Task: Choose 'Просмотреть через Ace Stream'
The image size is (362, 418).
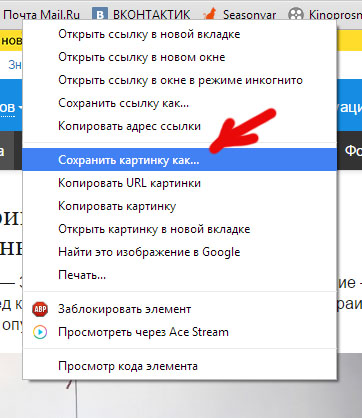Action: (x=180, y=332)
